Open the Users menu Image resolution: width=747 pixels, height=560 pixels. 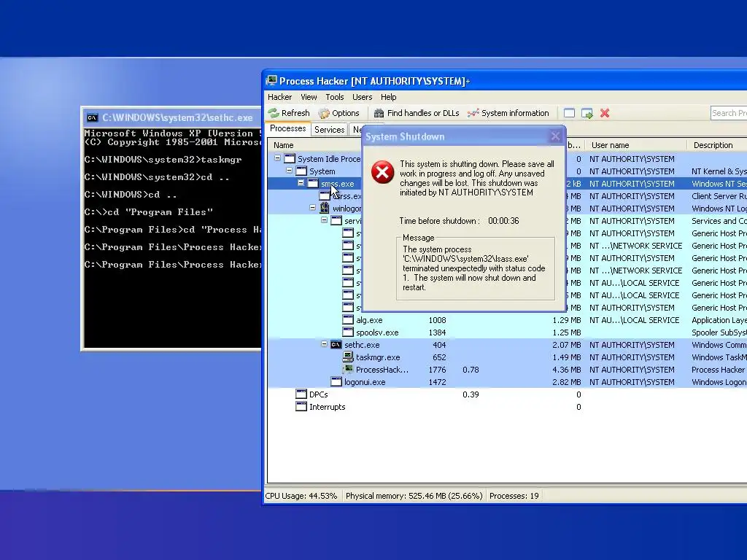click(x=362, y=97)
